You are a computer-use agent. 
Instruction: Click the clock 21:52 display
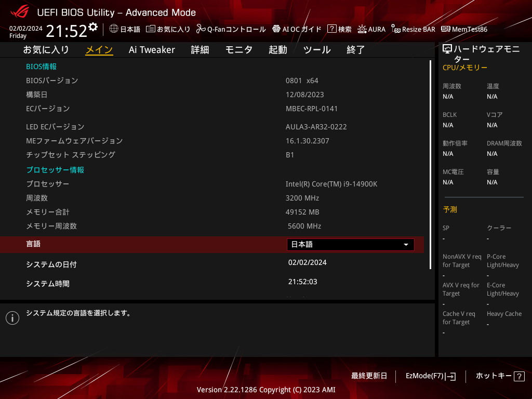[x=66, y=31]
